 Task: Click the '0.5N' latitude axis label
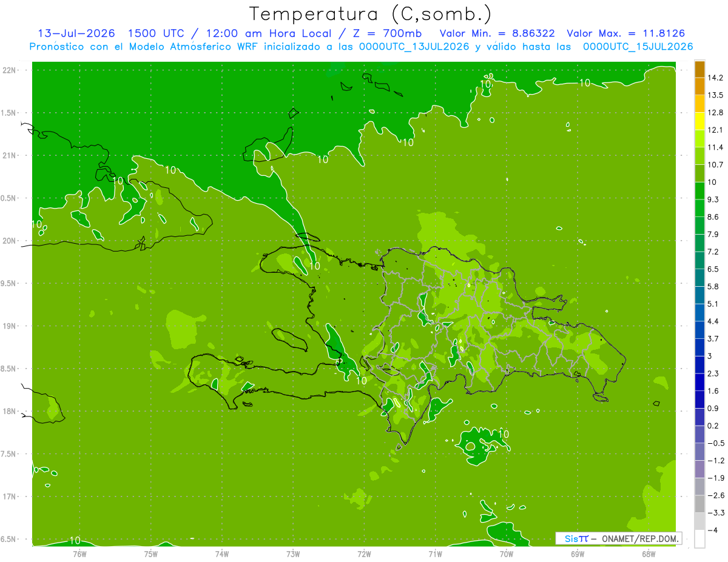coord(8,198)
